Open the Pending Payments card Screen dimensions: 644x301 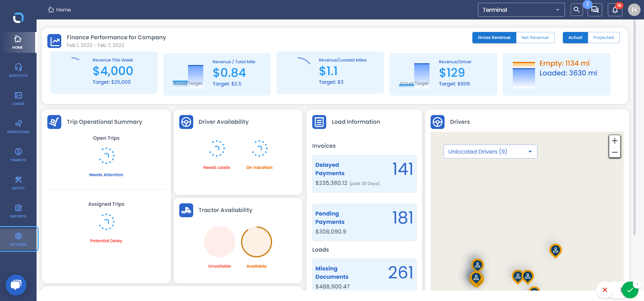364,222
